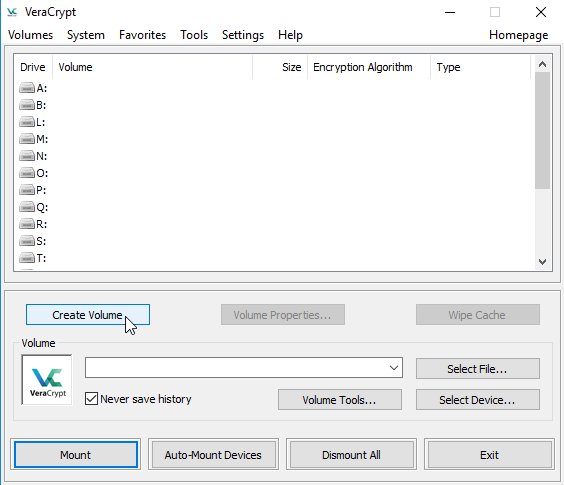
Task: Toggle Never save history checkbox
Action: click(x=91, y=399)
